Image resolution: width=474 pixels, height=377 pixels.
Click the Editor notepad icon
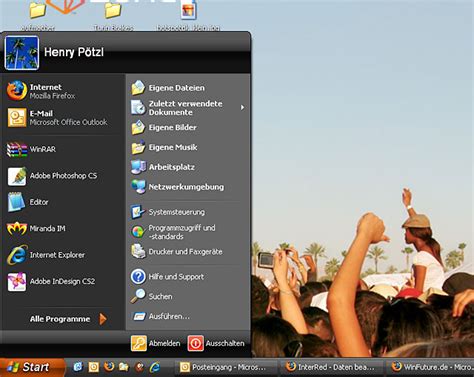(x=16, y=202)
